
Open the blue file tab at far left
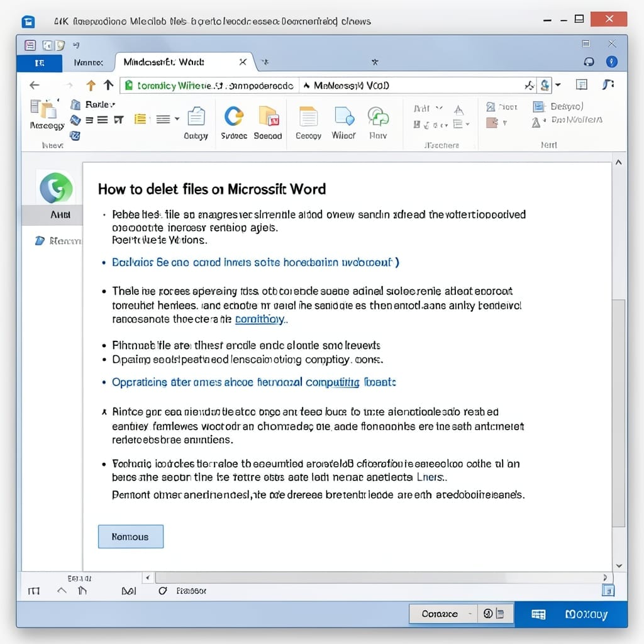click(x=40, y=64)
